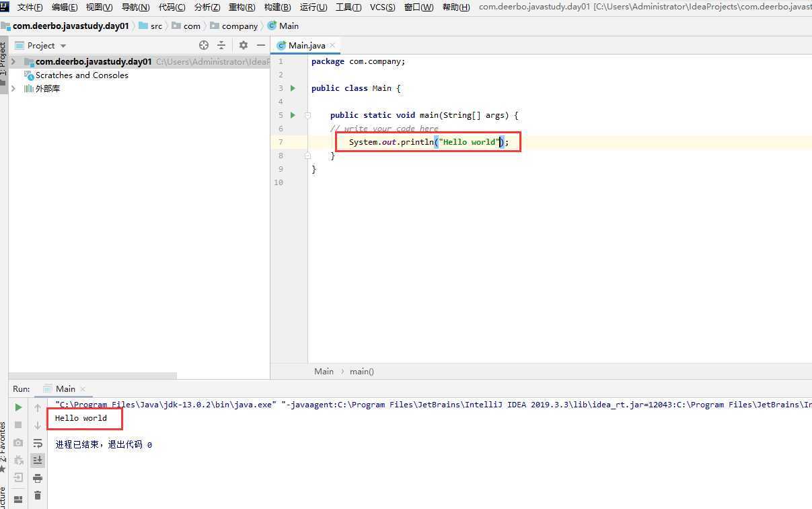This screenshot has width=812, height=509.
Task: Expand the 外部库 tree node
Action: pyautogui.click(x=13, y=88)
